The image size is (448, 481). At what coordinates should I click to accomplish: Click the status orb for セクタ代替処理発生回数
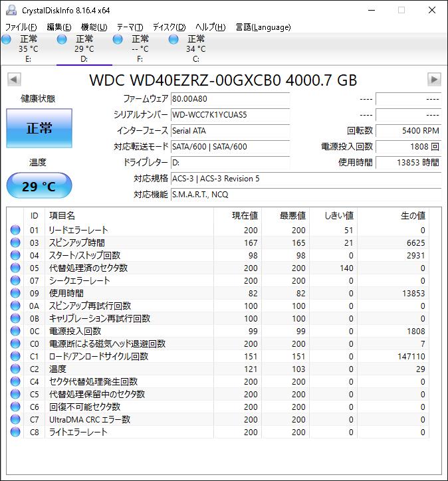tap(15, 381)
